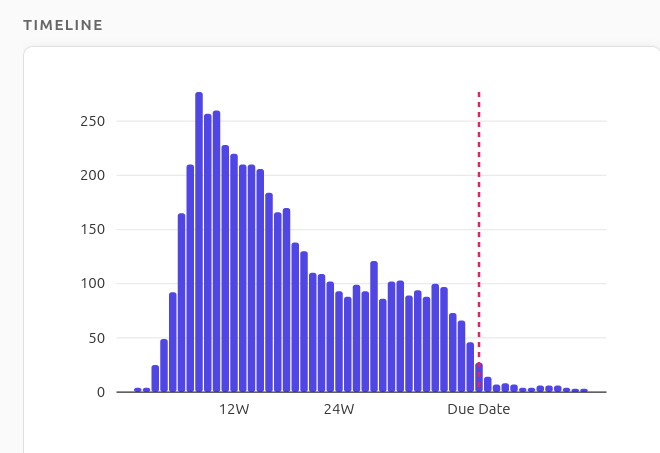Select the red dashed Due Date line
The height and width of the screenshot is (453, 660).
coord(479,200)
